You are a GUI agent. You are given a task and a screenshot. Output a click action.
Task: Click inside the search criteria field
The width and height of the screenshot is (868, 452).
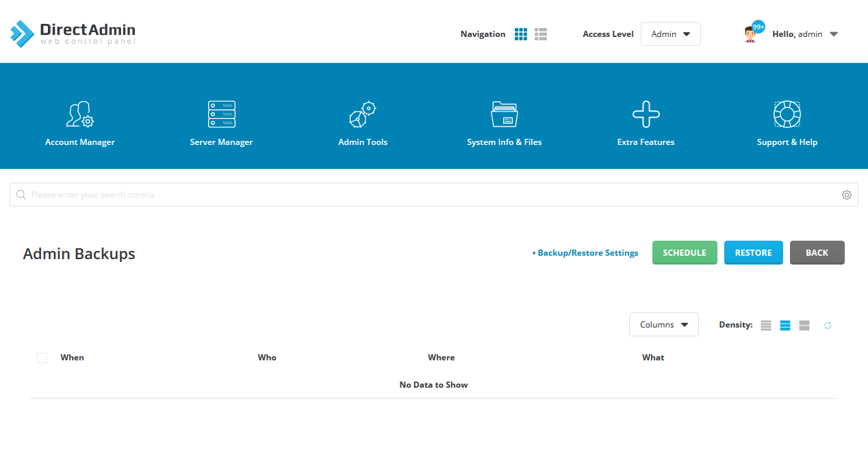pos(434,195)
